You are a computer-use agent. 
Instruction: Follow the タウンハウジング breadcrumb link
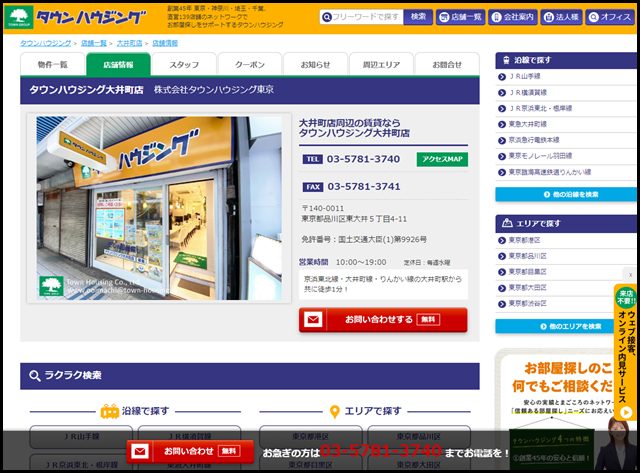point(45,43)
